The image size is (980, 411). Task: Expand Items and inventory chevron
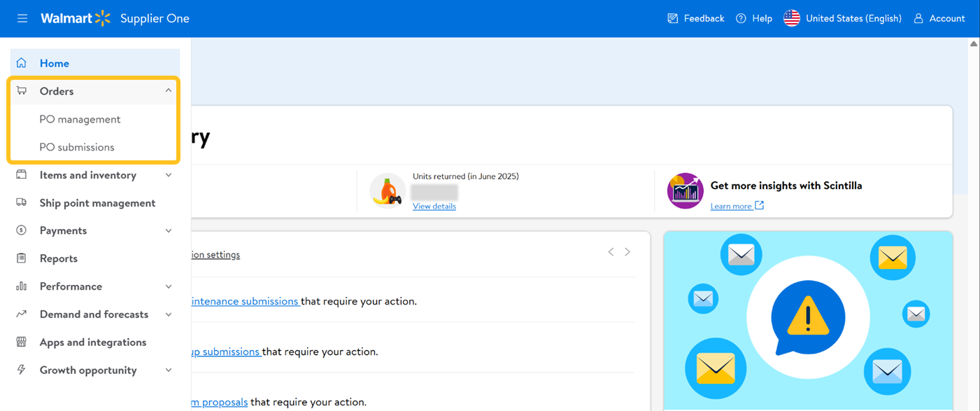pos(169,175)
